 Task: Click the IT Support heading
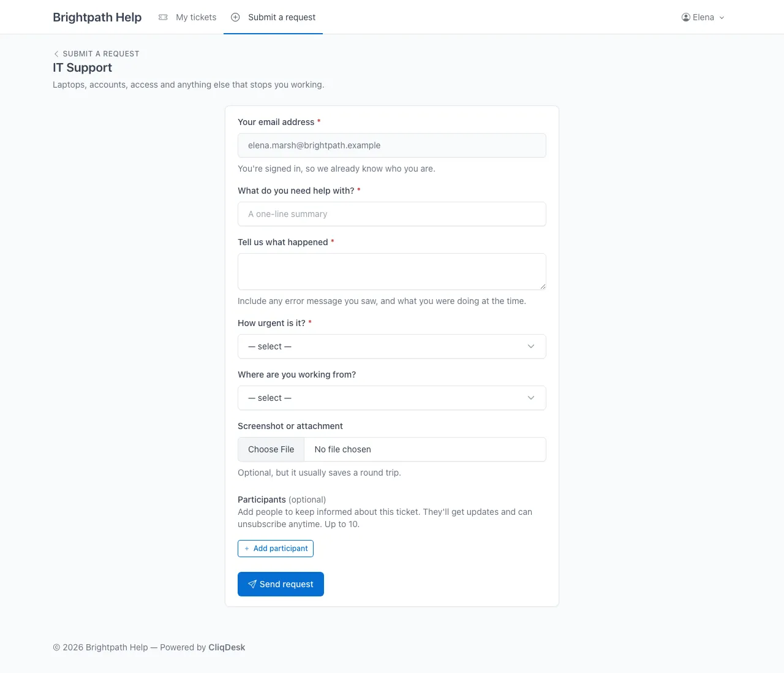pyautogui.click(x=83, y=67)
